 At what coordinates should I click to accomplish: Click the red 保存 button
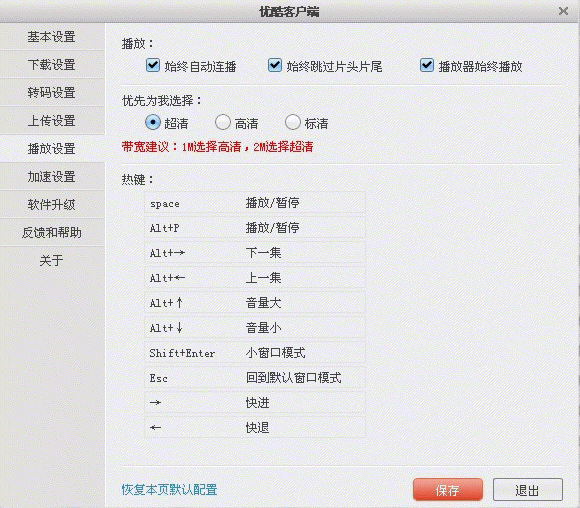448,490
